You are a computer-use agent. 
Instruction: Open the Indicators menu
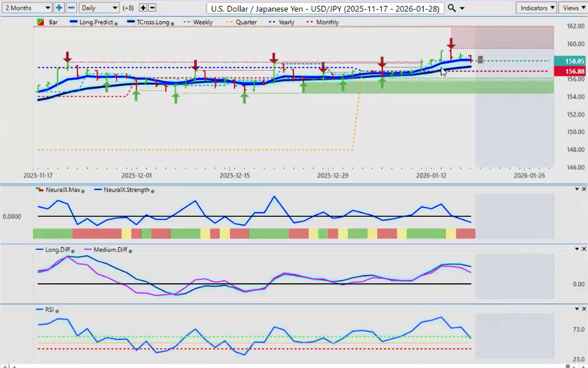coord(536,8)
